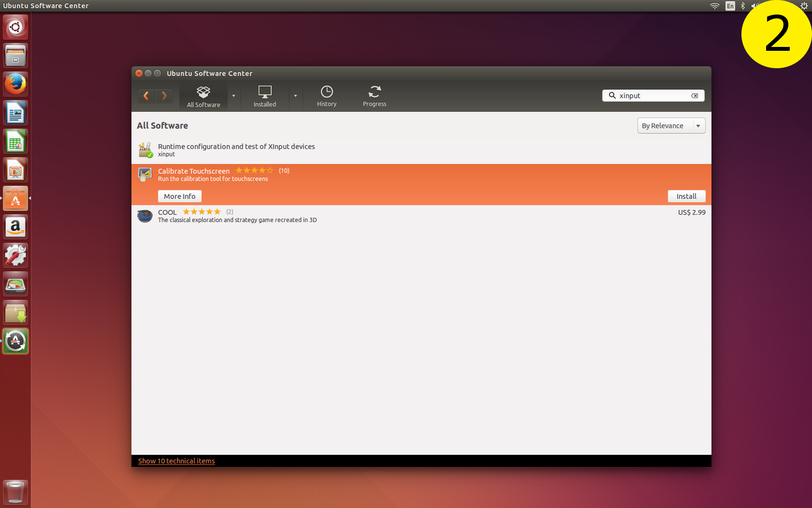Click Calibrate Touchscreen star rating
Viewport: 812px width, 508px height.
[x=254, y=170]
